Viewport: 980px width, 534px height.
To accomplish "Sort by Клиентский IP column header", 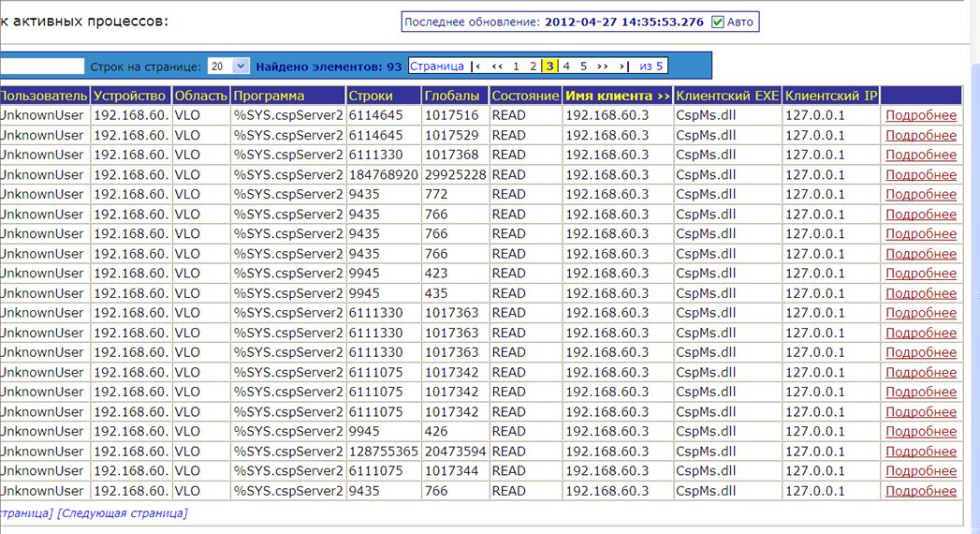I will (x=830, y=96).
